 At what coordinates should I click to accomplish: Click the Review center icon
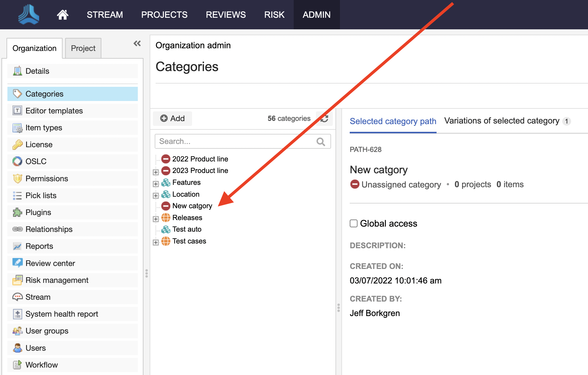click(17, 263)
